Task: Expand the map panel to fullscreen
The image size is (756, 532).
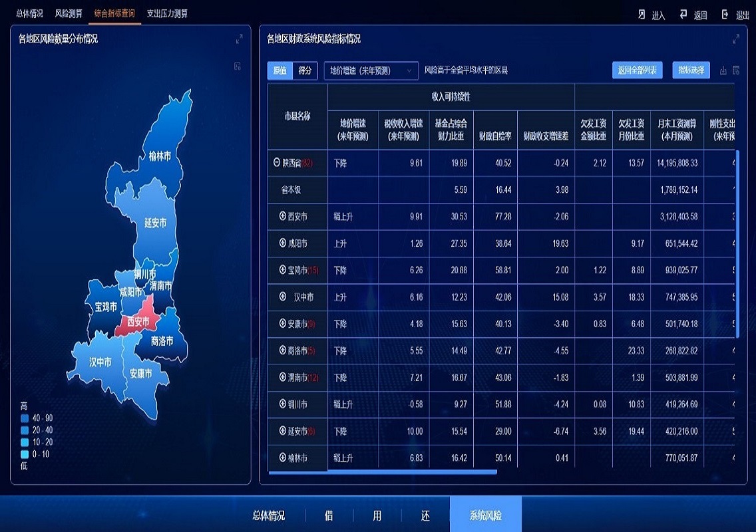Action: pos(240,39)
